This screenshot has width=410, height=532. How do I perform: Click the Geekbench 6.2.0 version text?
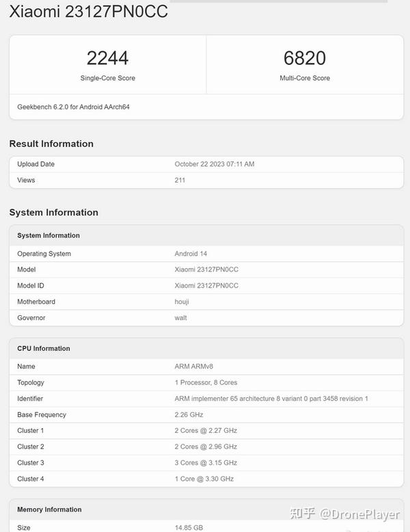click(73, 107)
